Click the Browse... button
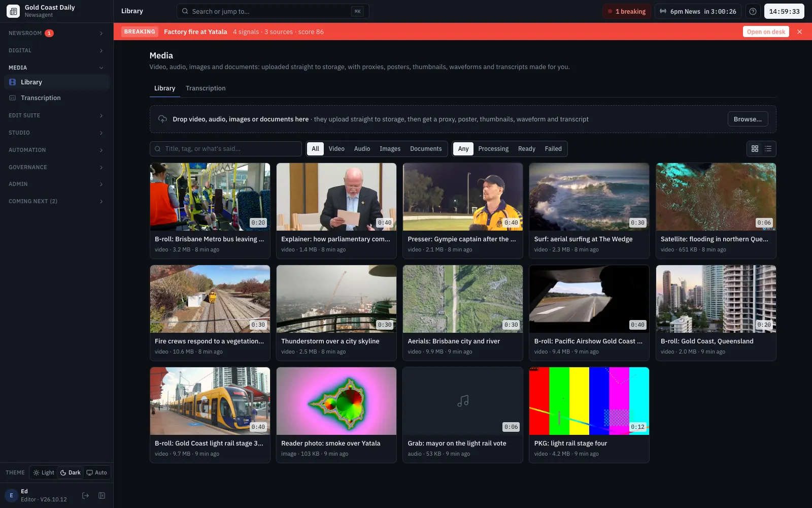The width and height of the screenshot is (812, 508). (748, 119)
